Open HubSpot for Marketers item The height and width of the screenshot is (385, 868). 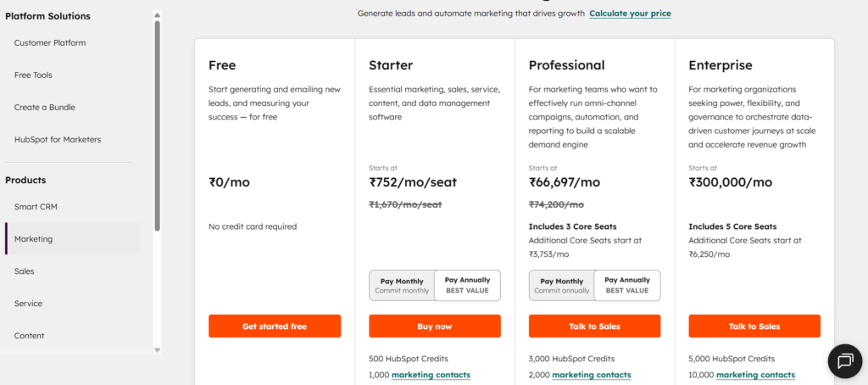58,140
